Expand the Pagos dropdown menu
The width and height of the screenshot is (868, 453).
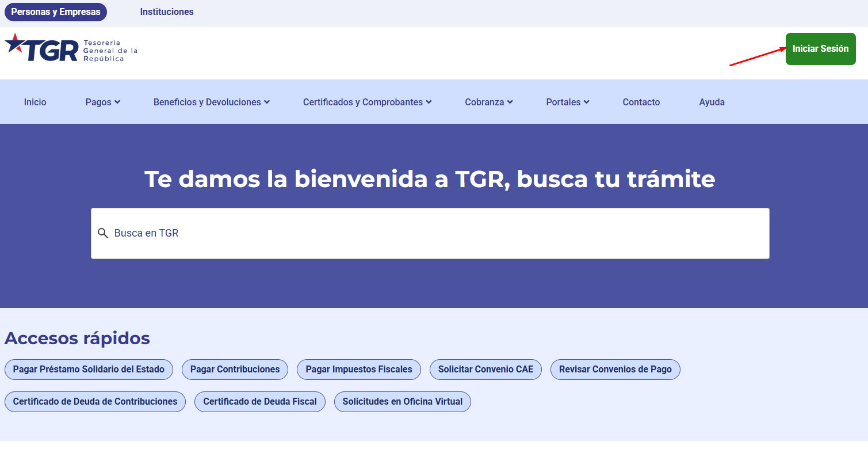pyautogui.click(x=103, y=102)
